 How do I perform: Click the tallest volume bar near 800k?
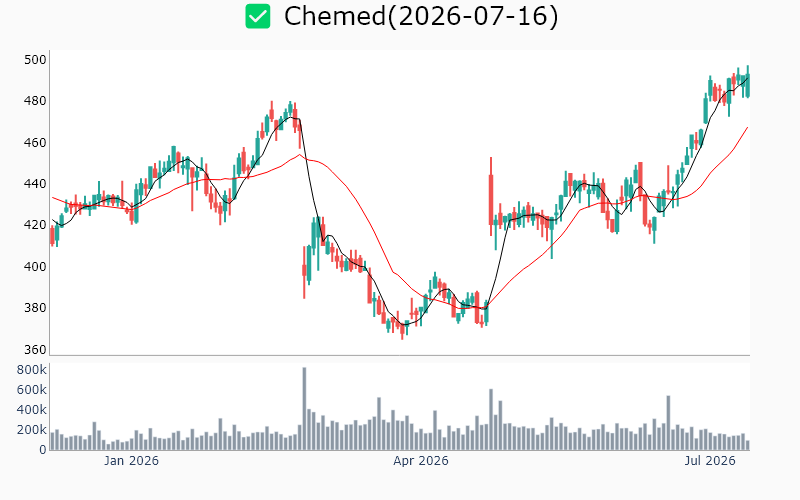tap(305, 409)
